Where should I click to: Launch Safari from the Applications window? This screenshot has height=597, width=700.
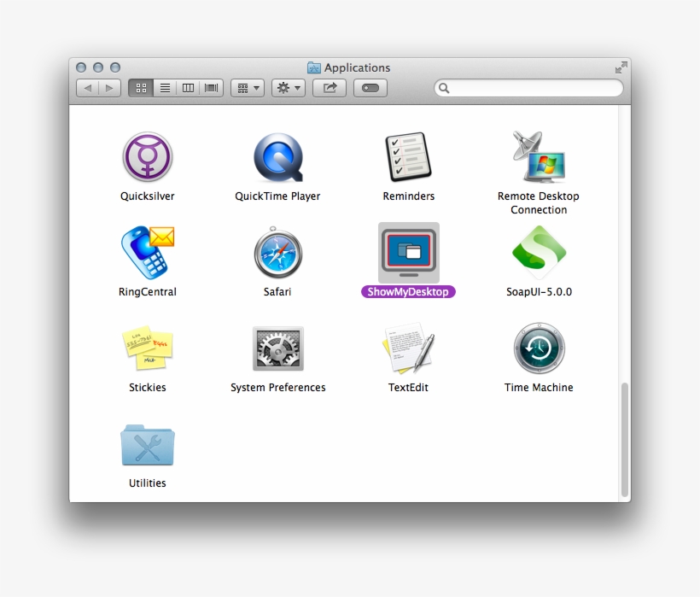277,255
